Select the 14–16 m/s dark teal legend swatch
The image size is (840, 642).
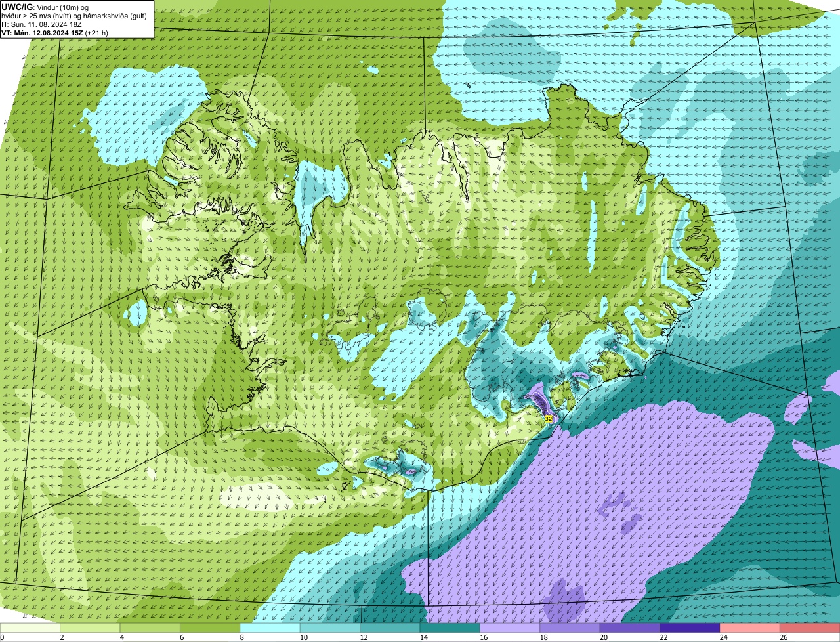click(x=450, y=628)
